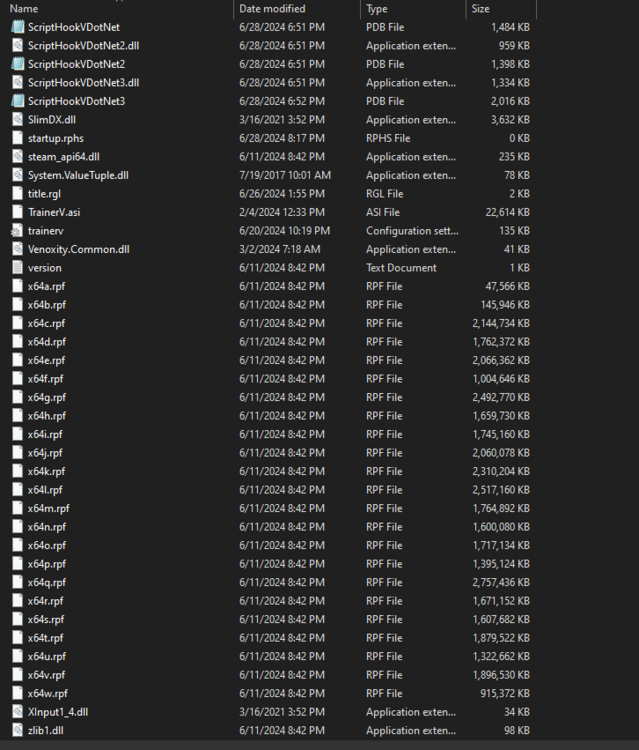Click the RGL File type entry
Image resolution: width=639 pixels, height=750 pixels.
pos(385,194)
